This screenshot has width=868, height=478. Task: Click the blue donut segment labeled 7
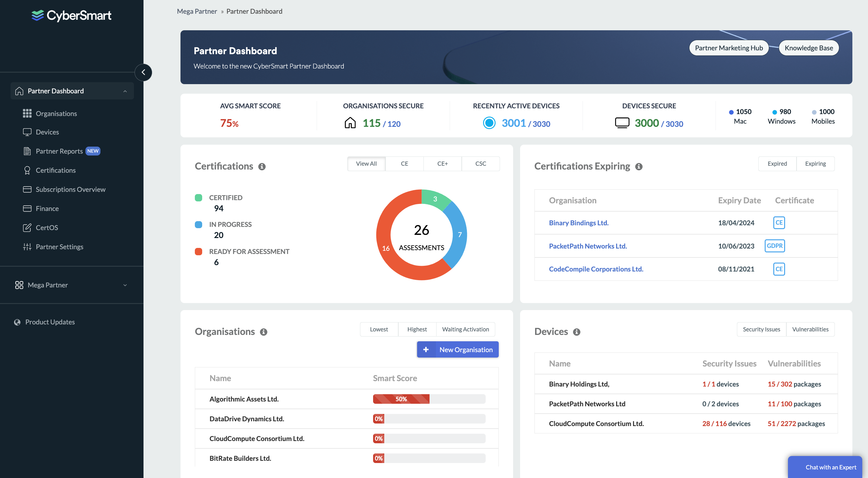pos(460,235)
